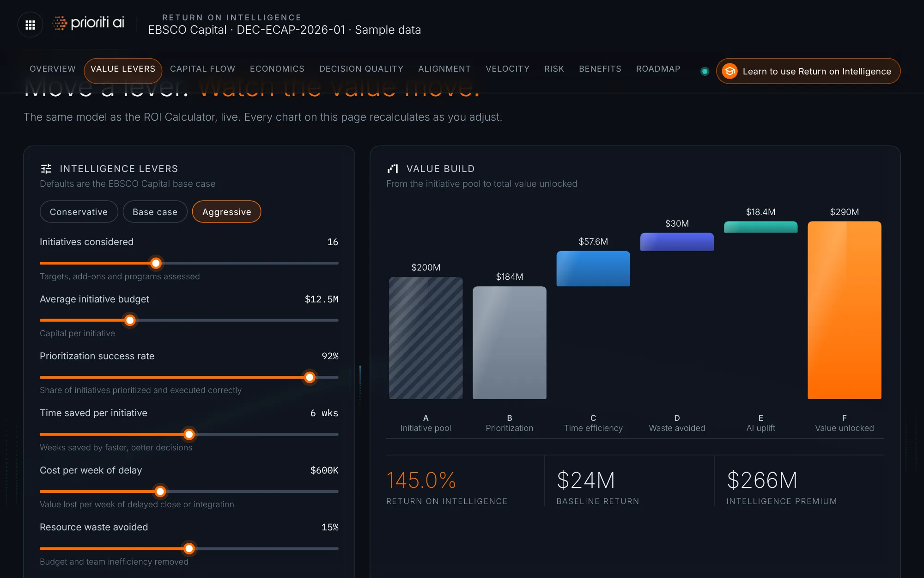Image resolution: width=924 pixels, height=578 pixels.
Task: View the Risk tab
Action: coord(554,69)
